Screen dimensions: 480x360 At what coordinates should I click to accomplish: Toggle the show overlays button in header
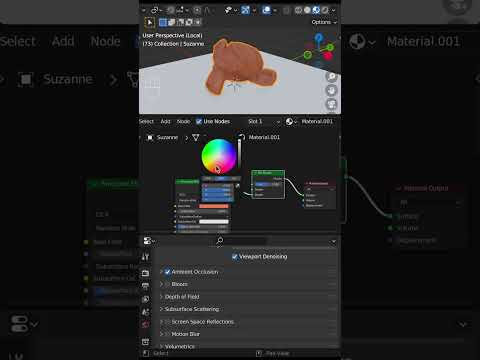[x=266, y=10]
